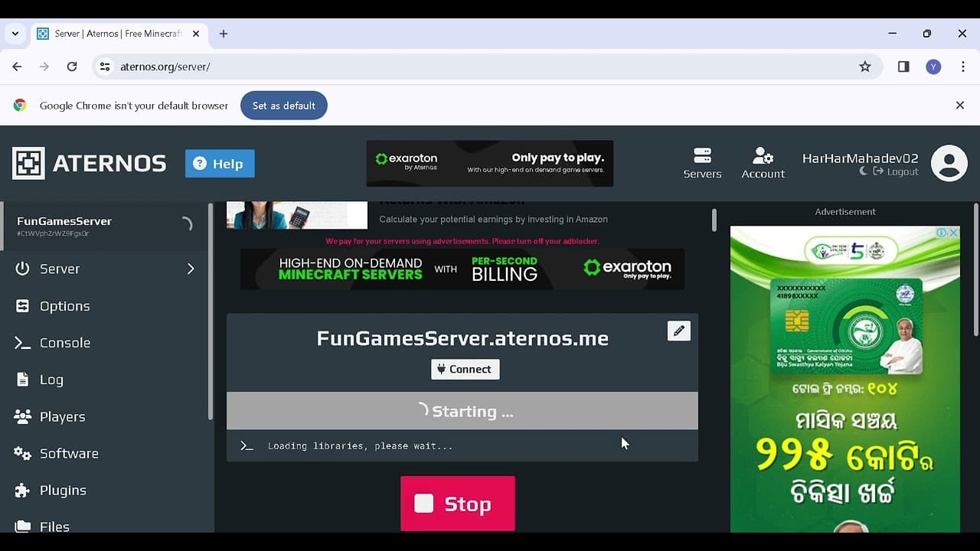980x551 pixels.
Task: Click the user avatar icon
Action: [949, 163]
